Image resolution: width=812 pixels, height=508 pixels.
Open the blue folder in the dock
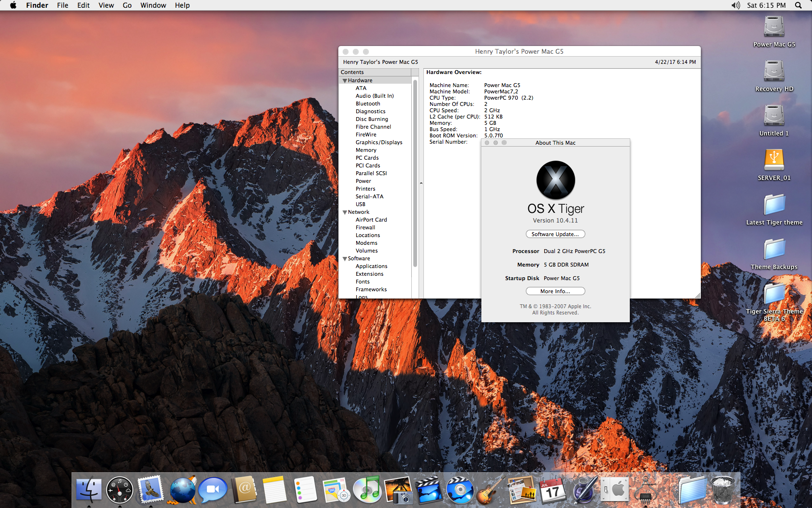(x=692, y=490)
